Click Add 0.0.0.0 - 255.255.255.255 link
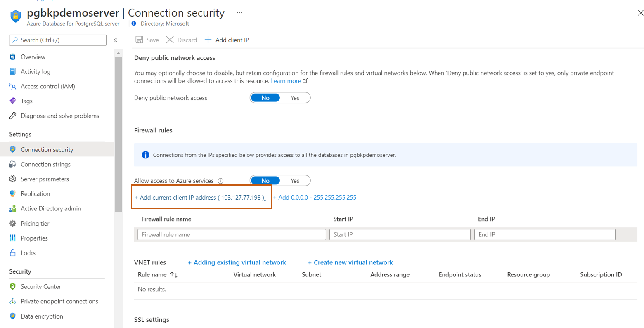Viewport: 644px width, 328px height. click(x=315, y=198)
